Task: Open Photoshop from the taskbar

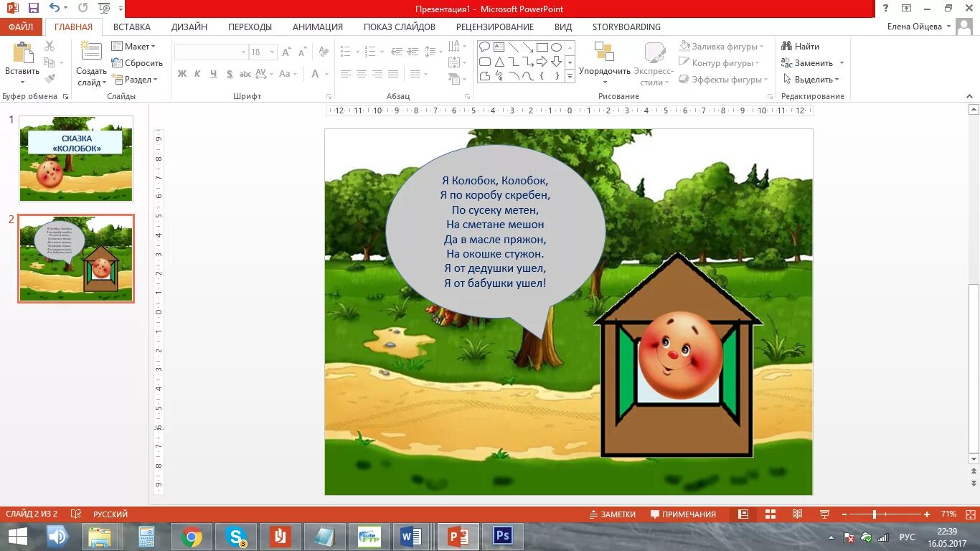Action: 503,536
